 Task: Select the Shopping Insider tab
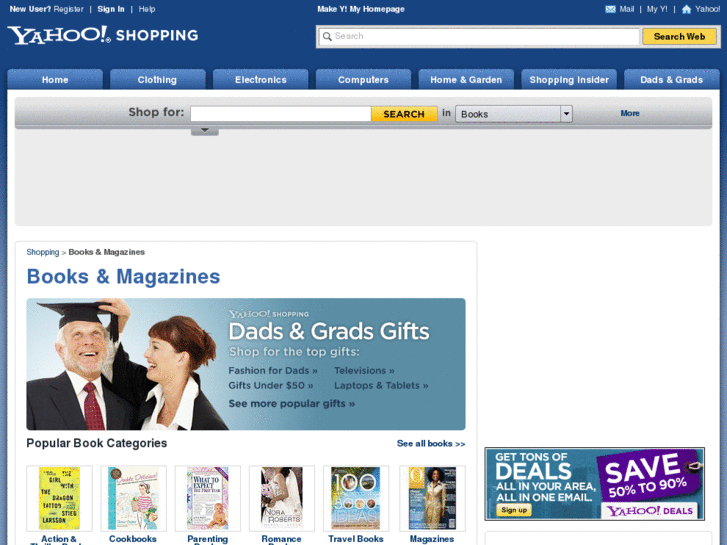(x=569, y=79)
